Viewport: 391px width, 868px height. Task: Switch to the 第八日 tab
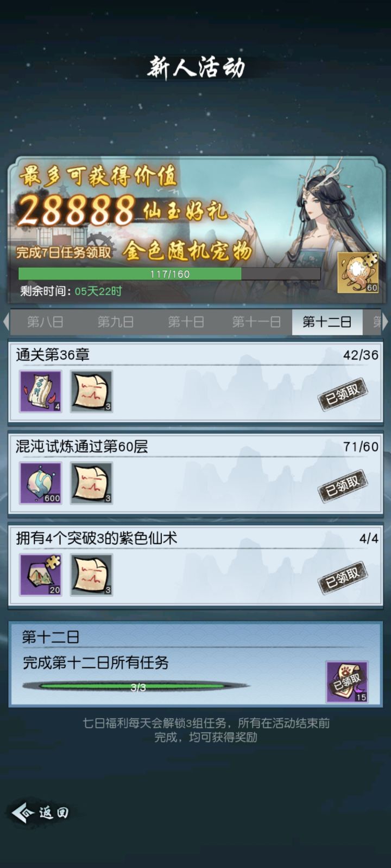[45, 322]
